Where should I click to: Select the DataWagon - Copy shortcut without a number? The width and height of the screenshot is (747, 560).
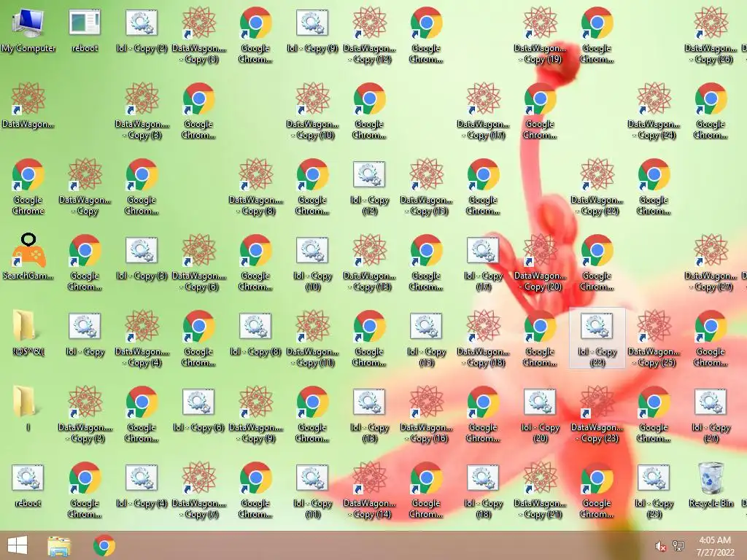point(85,187)
